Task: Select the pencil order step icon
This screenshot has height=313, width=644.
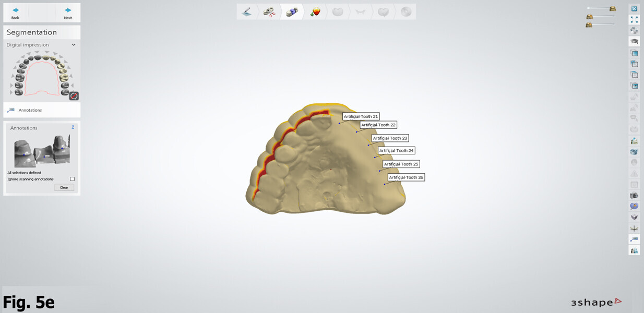Action: coord(247,11)
